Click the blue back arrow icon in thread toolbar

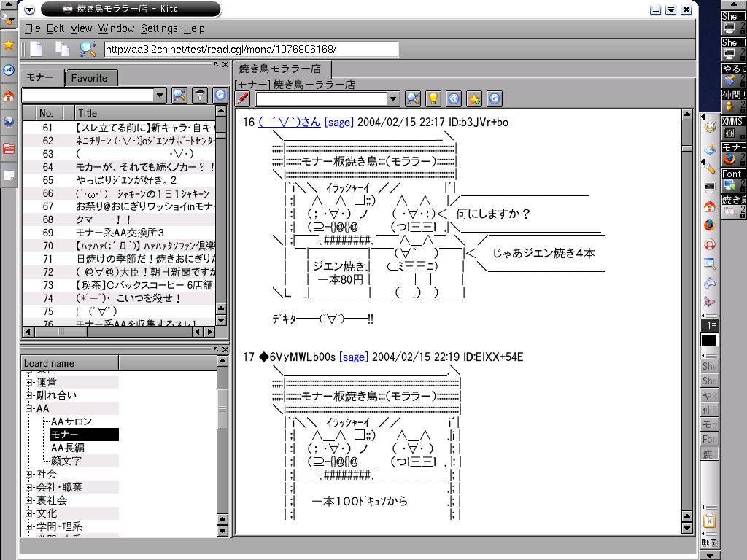click(454, 98)
